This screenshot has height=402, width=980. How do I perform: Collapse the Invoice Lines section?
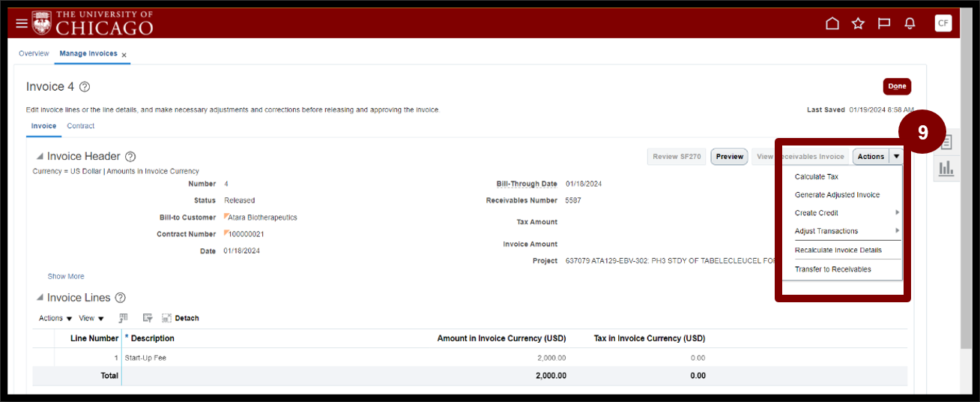pos(40,298)
